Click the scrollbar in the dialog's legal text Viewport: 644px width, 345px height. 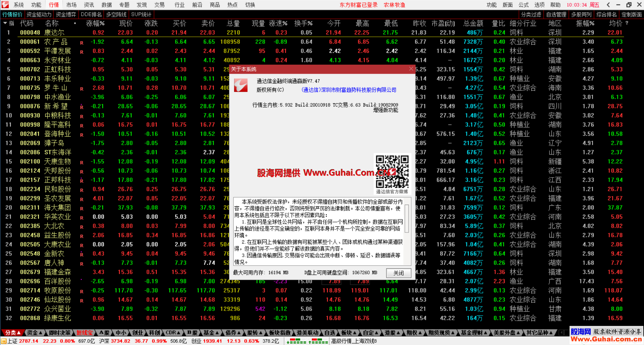pos(407,218)
